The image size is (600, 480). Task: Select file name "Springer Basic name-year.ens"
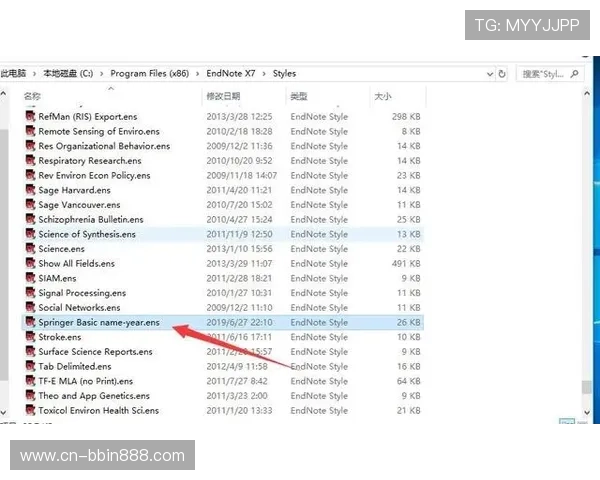click(x=99, y=322)
